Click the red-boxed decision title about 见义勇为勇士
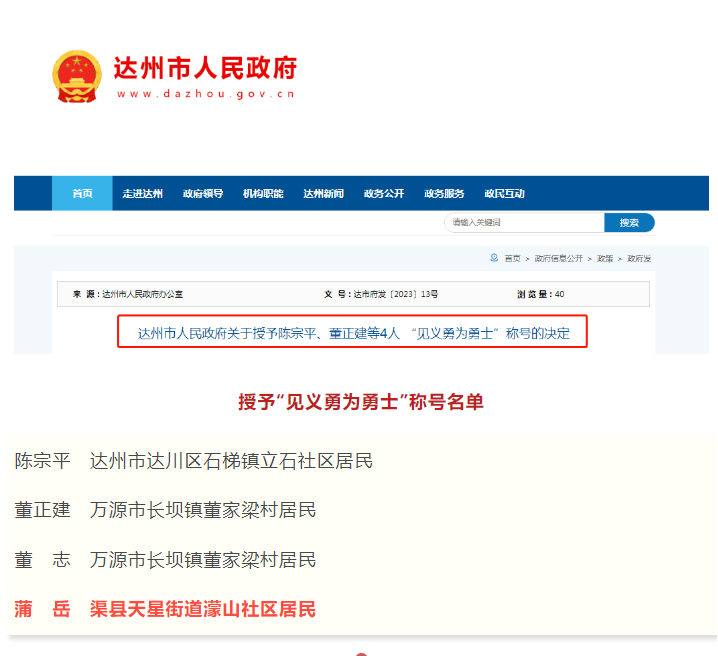This screenshot has width=718, height=656. point(353,333)
